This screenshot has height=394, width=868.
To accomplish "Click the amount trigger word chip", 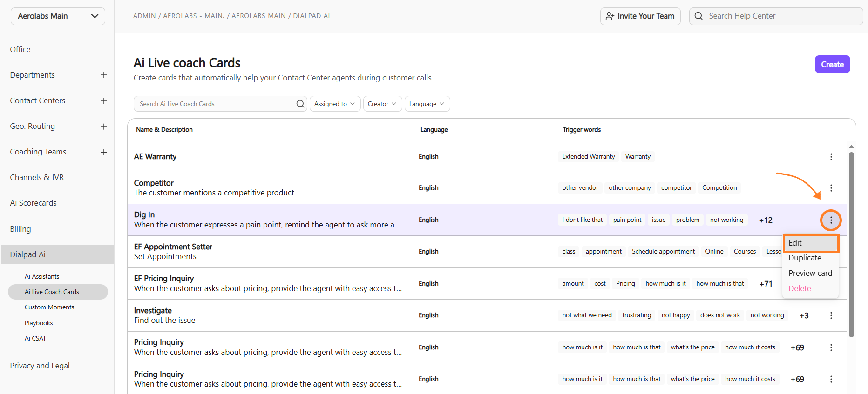I will 573,283.
